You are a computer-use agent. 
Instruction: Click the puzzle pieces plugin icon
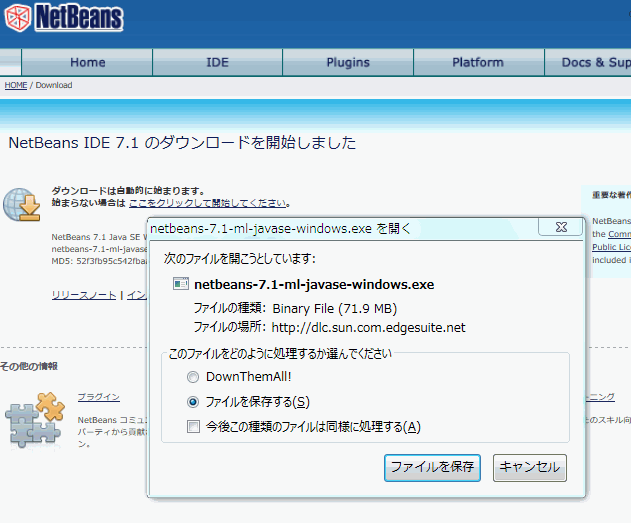click(35, 420)
